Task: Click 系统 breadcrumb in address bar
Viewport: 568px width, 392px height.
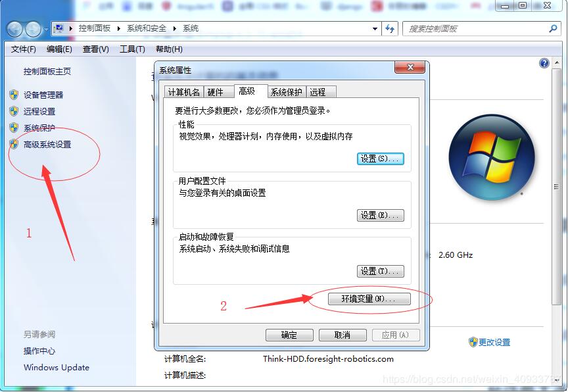Action: (191, 28)
